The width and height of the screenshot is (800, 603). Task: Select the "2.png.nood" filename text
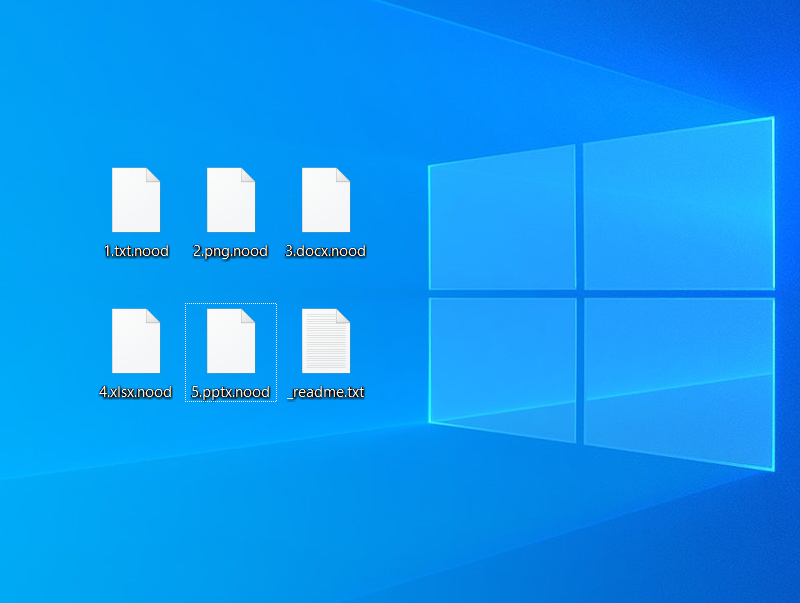click(x=230, y=251)
